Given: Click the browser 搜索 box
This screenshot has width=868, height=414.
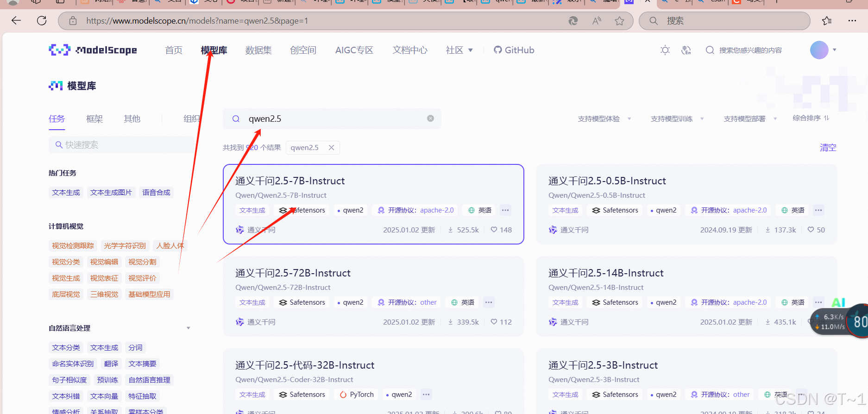Looking at the screenshot, I should click(724, 21).
